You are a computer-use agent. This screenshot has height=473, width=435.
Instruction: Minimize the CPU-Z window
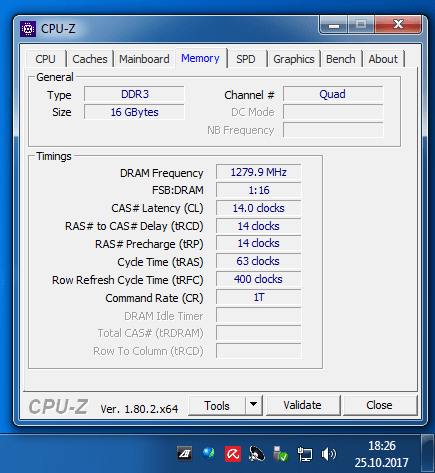pyautogui.click(x=334, y=25)
